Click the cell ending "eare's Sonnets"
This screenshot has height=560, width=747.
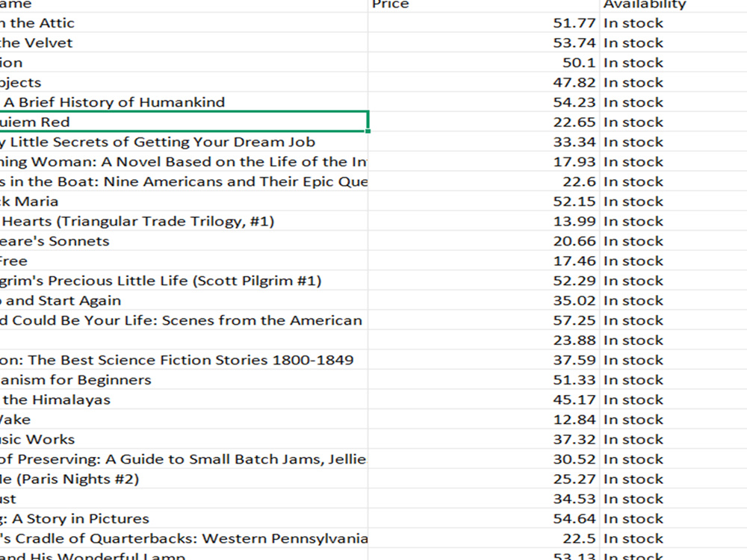(184, 241)
